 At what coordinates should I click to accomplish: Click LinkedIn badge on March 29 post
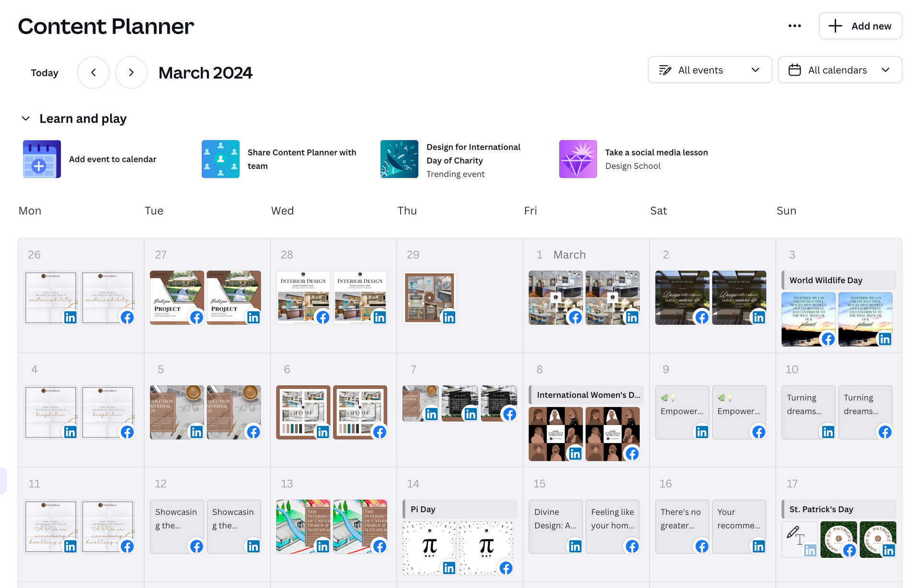click(449, 317)
